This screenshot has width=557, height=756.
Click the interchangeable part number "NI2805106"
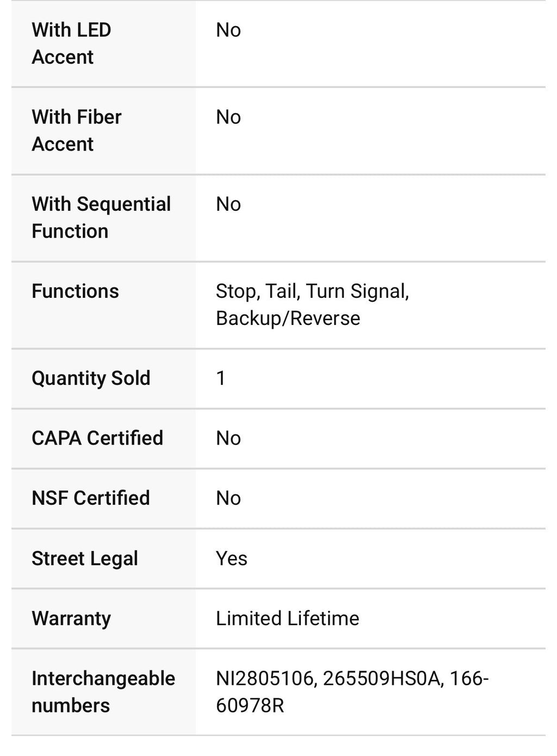(265, 679)
